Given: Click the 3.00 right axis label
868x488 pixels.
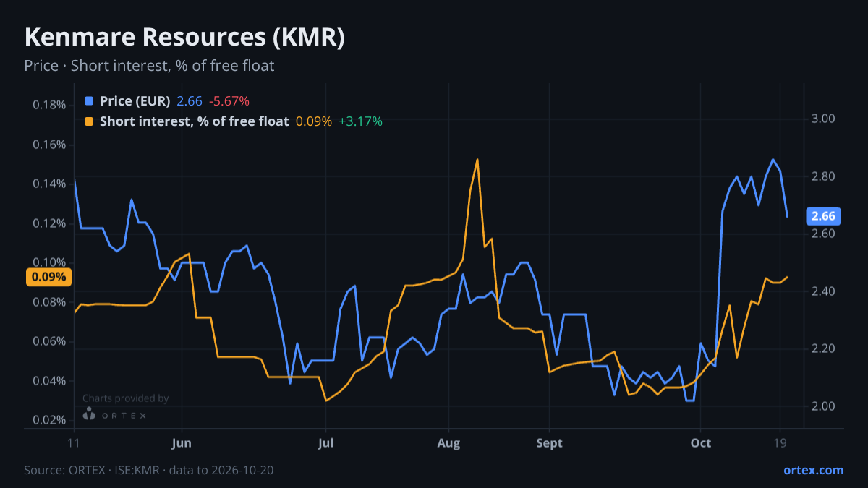Looking at the screenshot, I should click(823, 119).
